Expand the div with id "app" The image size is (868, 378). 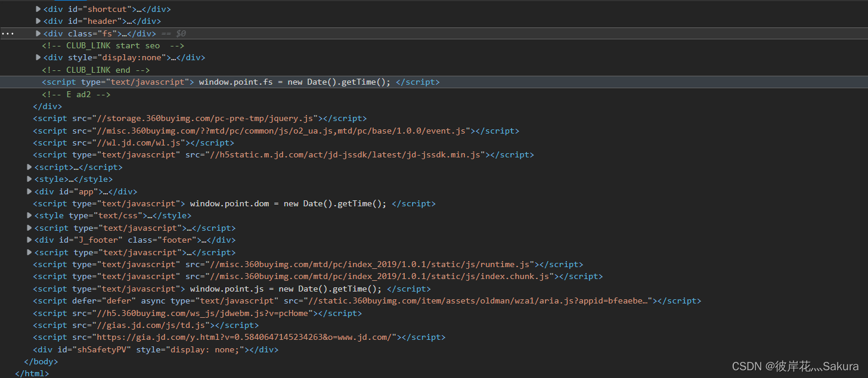[29, 191]
